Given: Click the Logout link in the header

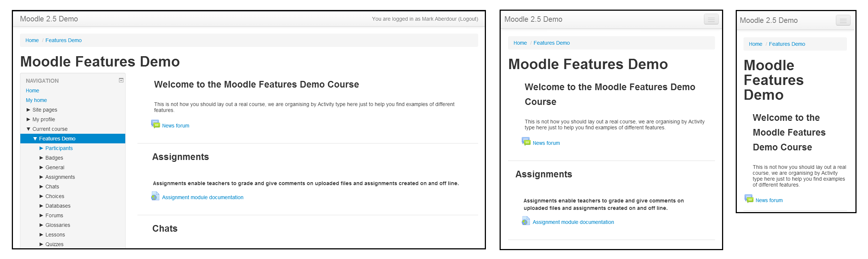Looking at the screenshot, I should pos(468,19).
